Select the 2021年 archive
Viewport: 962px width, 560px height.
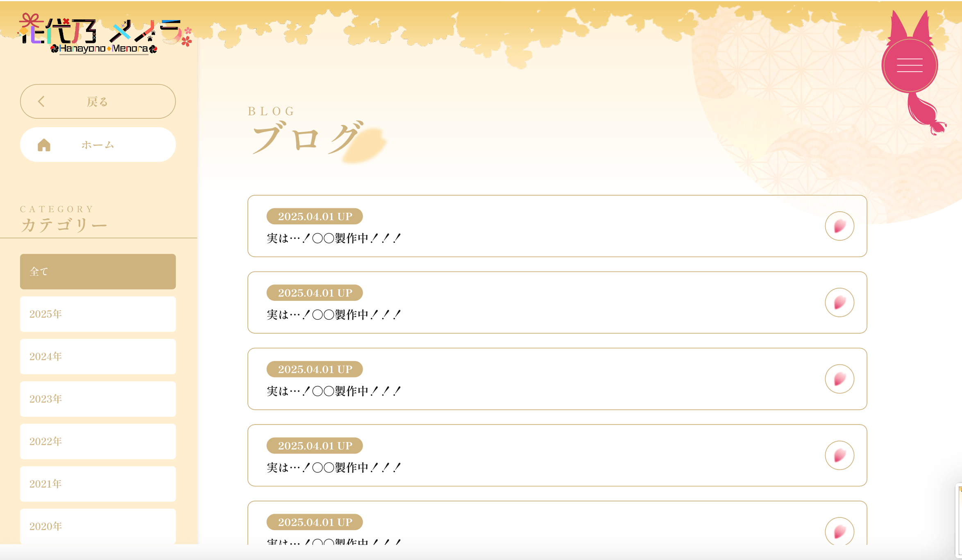point(98,484)
